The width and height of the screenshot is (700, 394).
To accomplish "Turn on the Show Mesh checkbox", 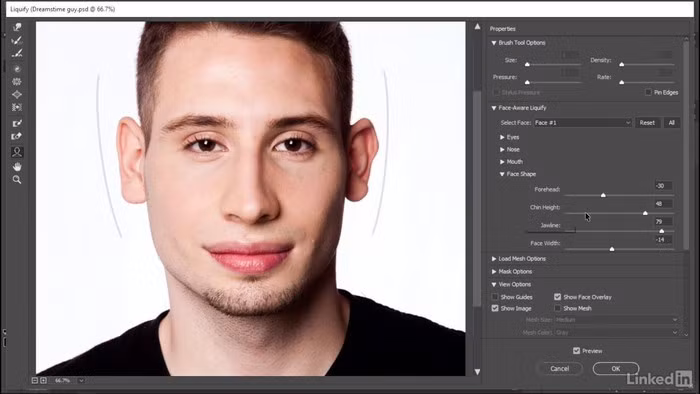I will pyautogui.click(x=558, y=308).
